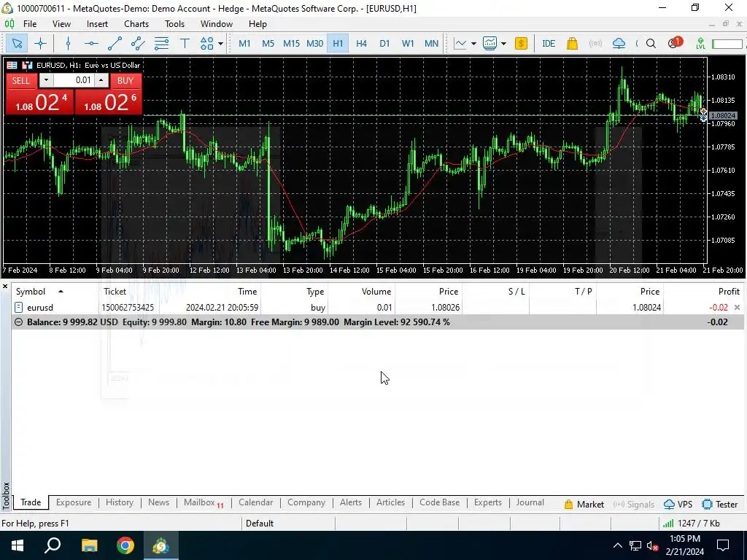The height and width of the screenshot is (560, 747).
Task: Switch chart to M5 timeframe
Action: click(x=268, y=44)
